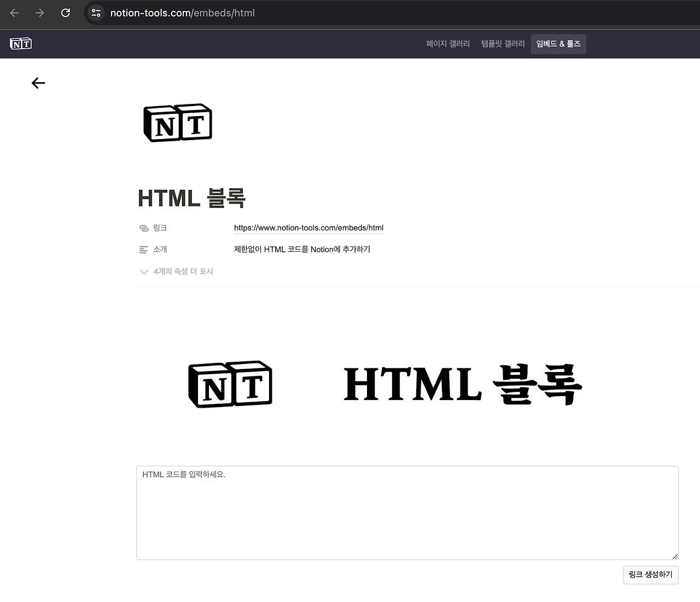Click the text icon beside 소개 property
700x602 pixels.
(x=144, y=250)
